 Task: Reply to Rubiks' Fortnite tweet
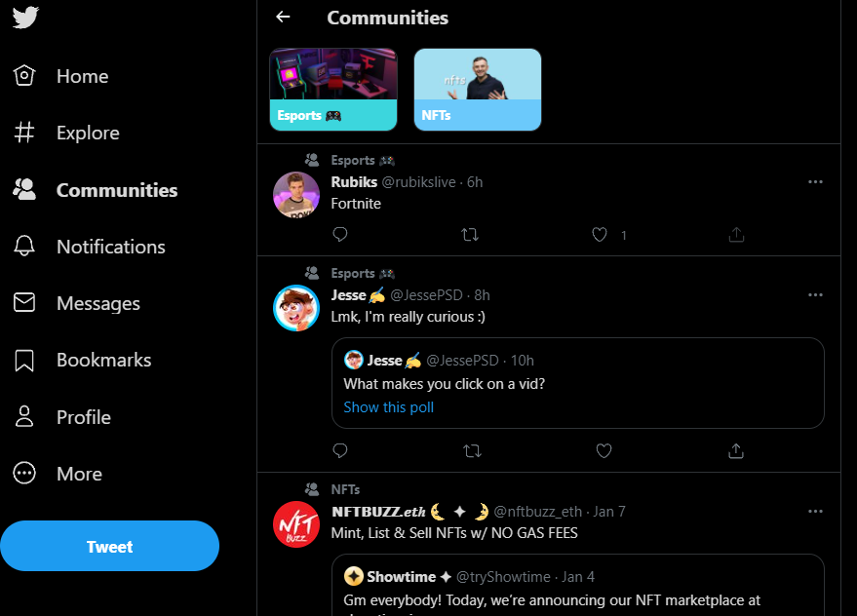pos(340,234)
